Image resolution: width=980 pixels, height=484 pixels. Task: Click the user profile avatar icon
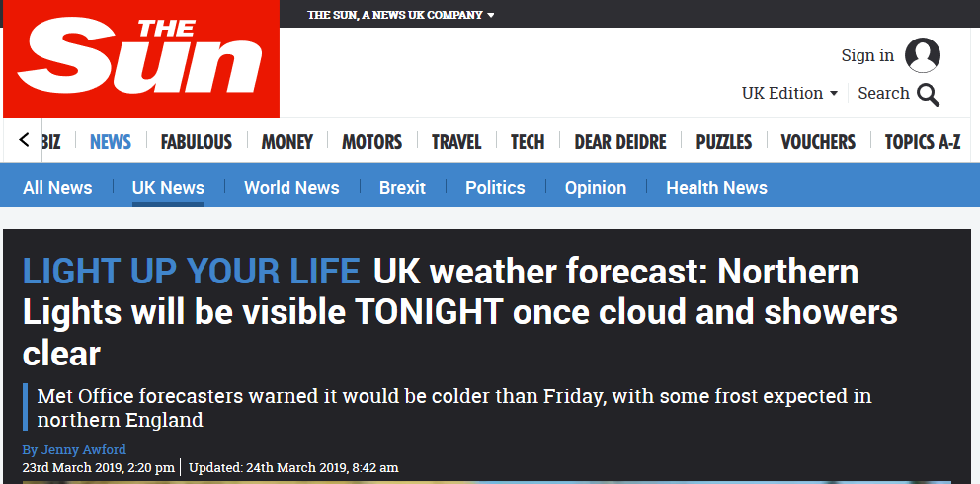[923, 55]
